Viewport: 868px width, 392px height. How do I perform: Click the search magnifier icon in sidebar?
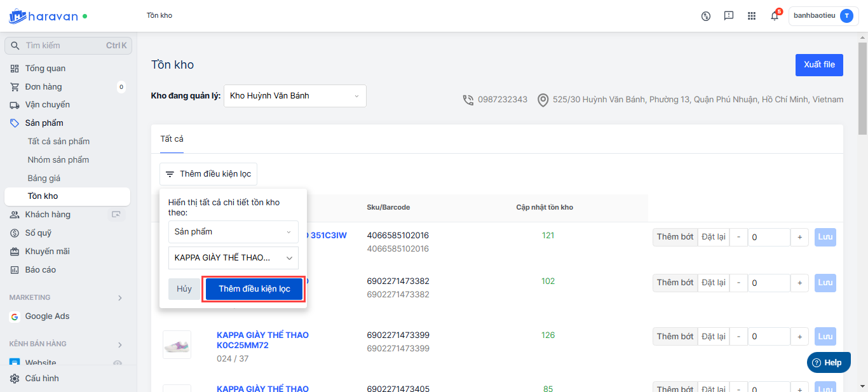coord(15,46)
